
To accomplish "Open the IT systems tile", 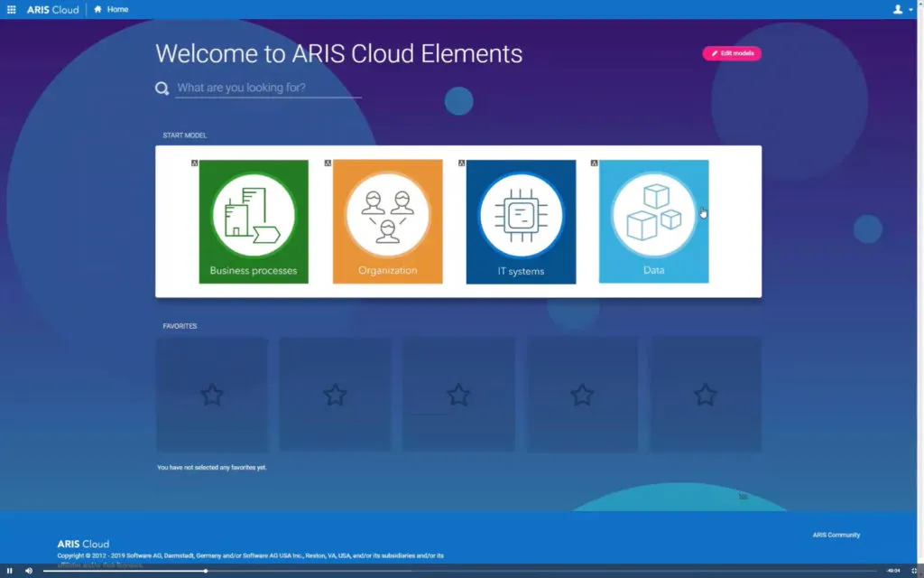I will tap(521, 222).
